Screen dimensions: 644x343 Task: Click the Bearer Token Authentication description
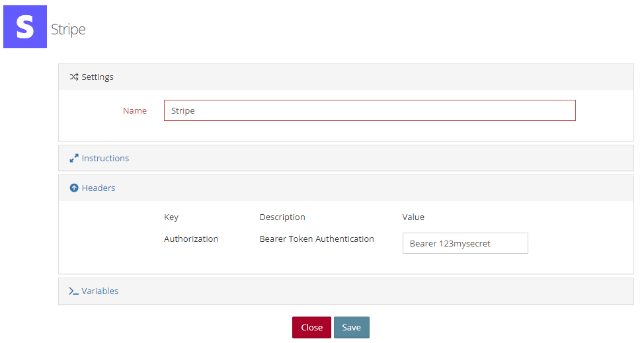point(317,239)
